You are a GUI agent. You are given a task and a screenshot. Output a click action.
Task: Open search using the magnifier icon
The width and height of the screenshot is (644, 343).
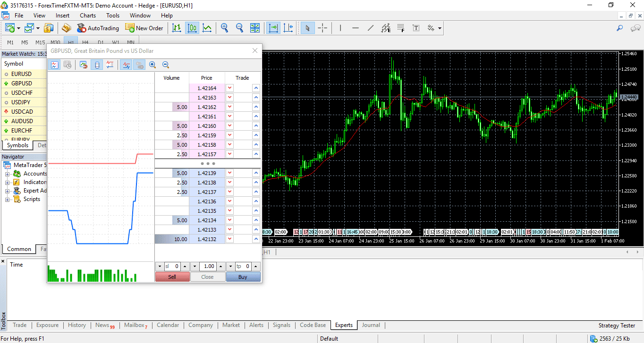click(620, 28)
